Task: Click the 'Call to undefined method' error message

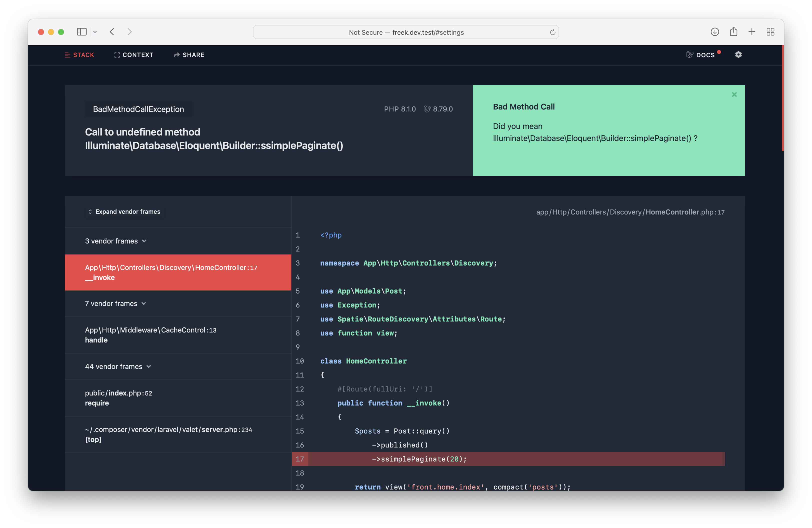Action: 214,139
